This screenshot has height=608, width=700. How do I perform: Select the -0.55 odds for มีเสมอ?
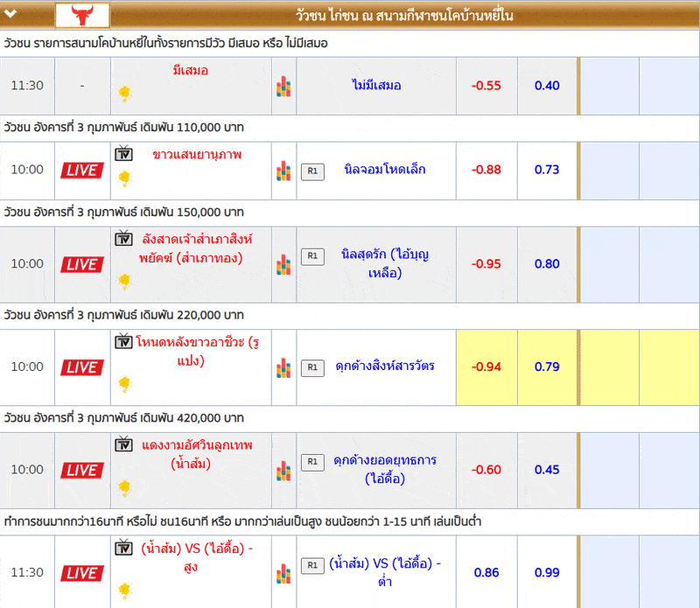[x=486, y=86]
